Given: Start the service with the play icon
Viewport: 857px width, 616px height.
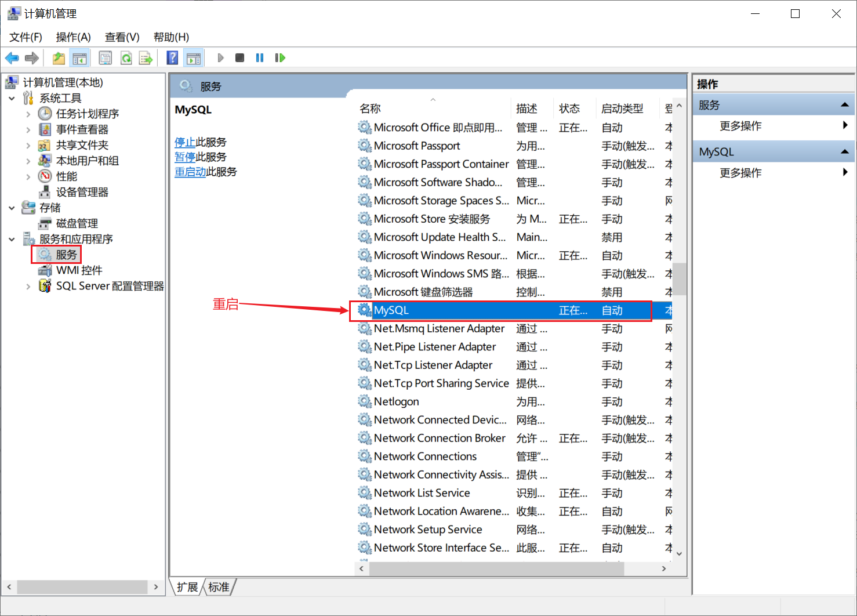Looking at the screenshot, I should click(220, 57).
